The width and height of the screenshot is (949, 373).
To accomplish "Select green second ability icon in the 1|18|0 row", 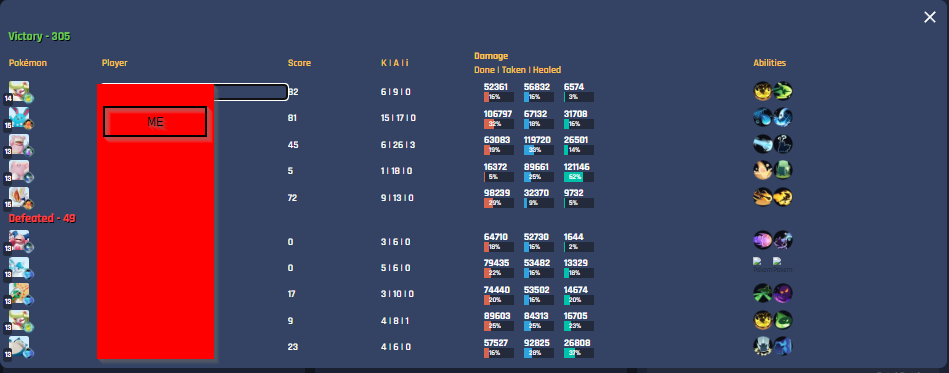I will 783,170.
